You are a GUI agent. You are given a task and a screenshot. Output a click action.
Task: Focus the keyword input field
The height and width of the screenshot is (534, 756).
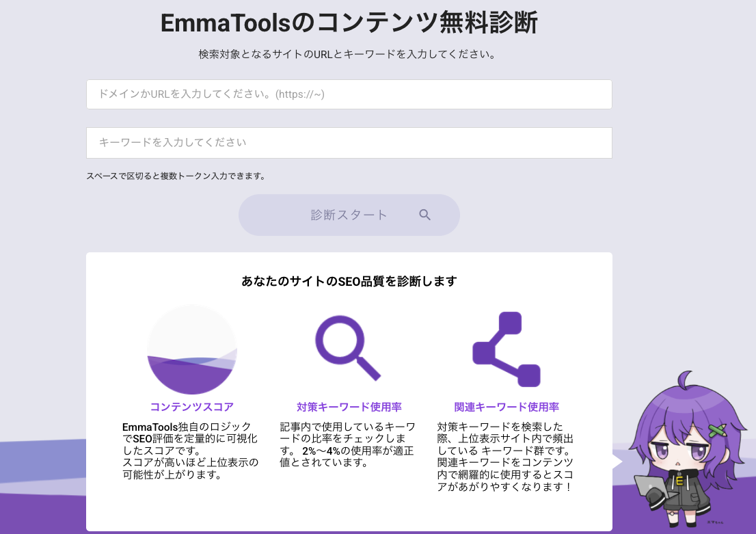tap(349, 143)
